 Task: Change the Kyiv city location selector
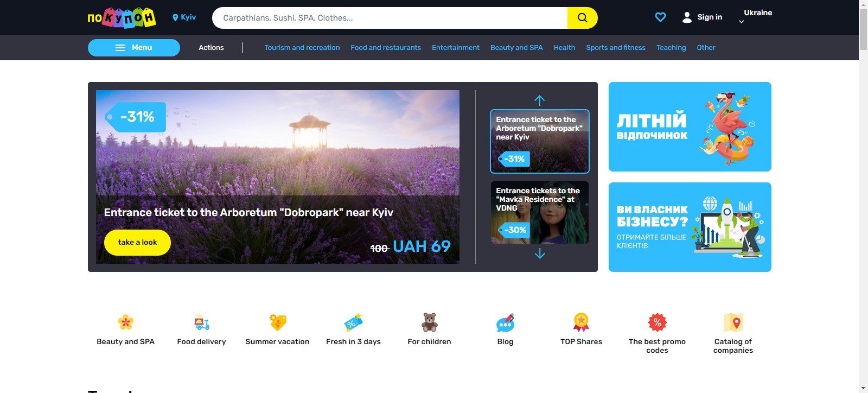click(x=184, y=17)
